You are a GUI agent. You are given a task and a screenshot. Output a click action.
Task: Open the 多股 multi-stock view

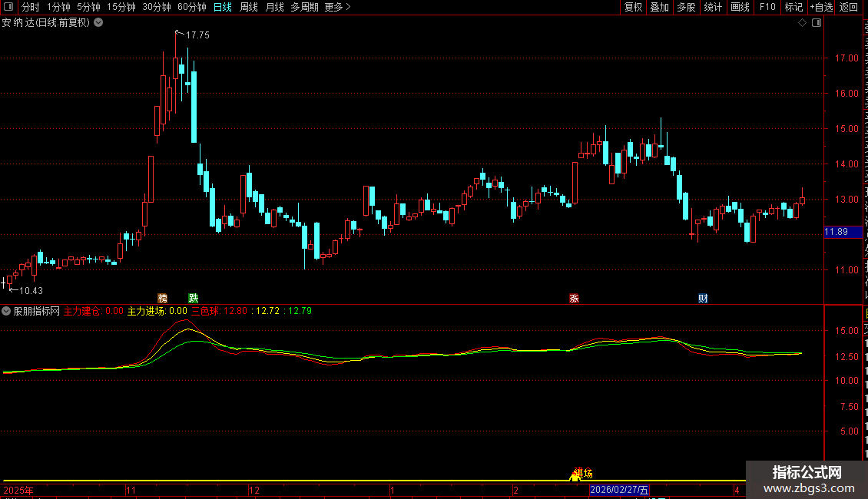click(687, 7)
